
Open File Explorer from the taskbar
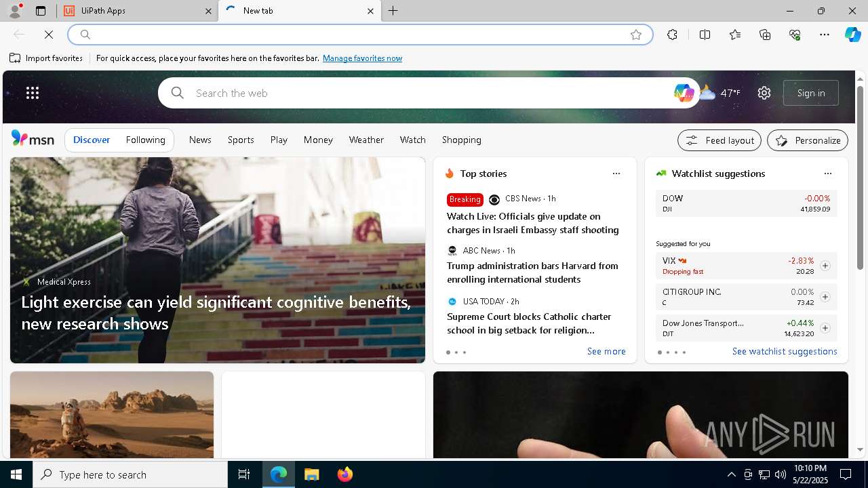tap(311, 474)
